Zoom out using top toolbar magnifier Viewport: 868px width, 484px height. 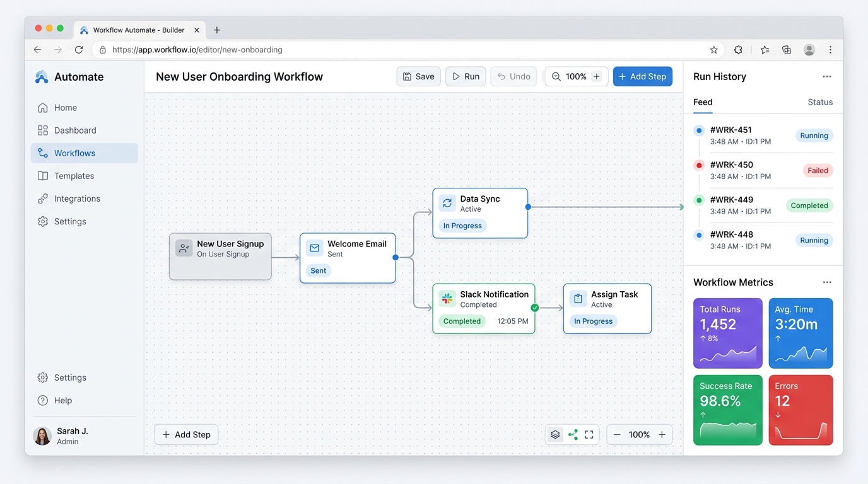[x=556, y=76]
